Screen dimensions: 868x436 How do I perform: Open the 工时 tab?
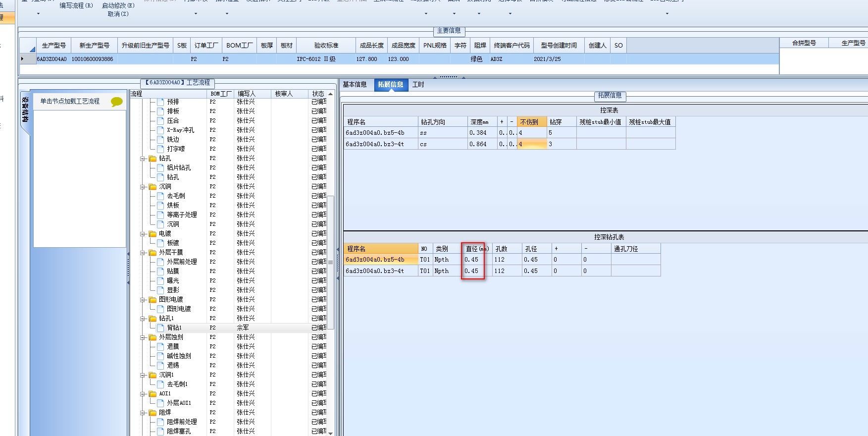click(418, 85)
